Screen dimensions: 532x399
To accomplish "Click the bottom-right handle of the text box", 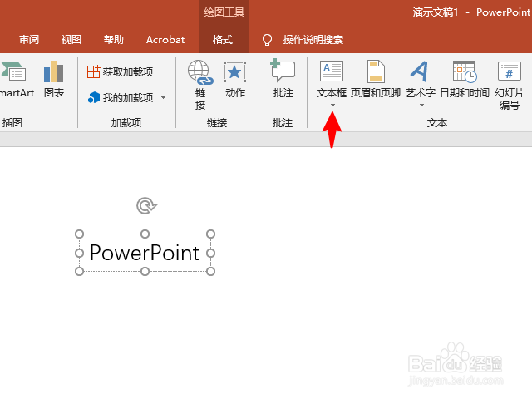I will [x=210, y=272].
